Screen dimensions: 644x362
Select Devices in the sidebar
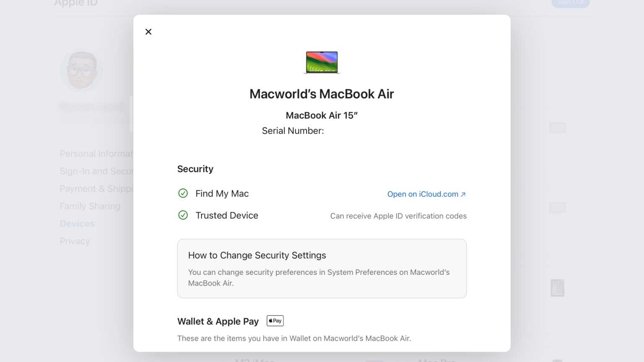coord(77,223)
